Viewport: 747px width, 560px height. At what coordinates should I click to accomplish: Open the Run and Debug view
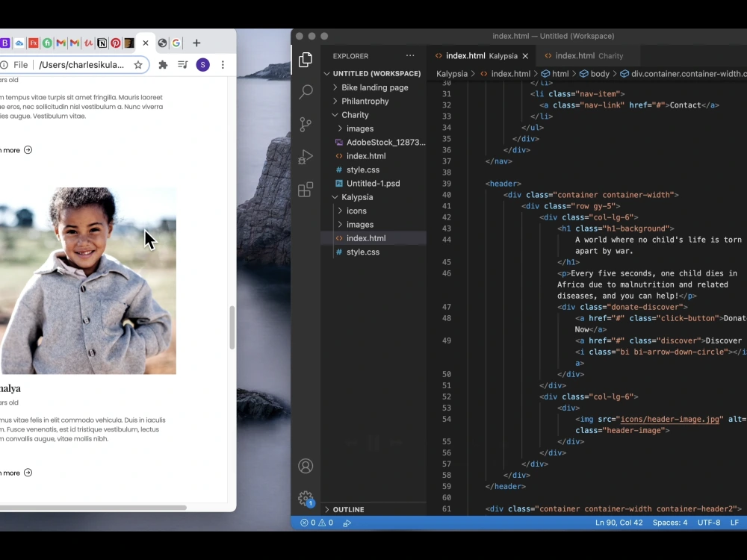pos(306,157)
